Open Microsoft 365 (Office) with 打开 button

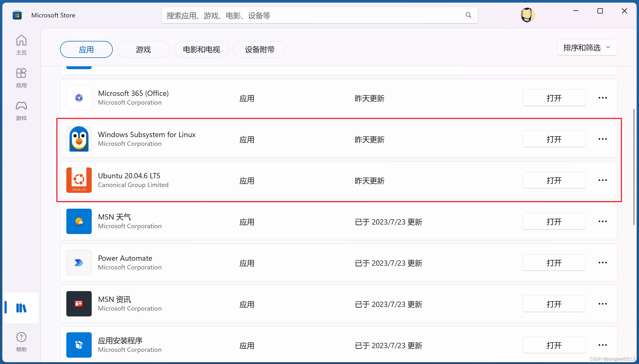pyautogui.click(x=554, y=98)
